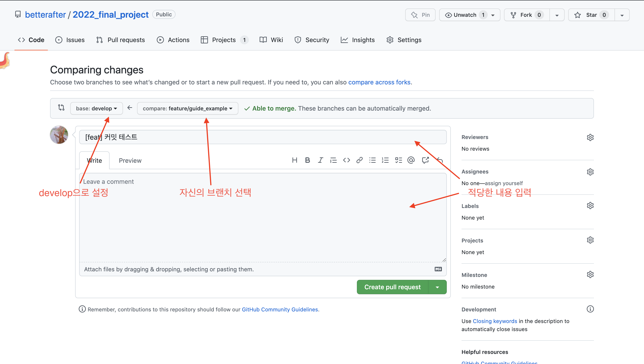Insert code with the code icon
The width and height of the screenshot is (644, 364).
coord(347,160)
